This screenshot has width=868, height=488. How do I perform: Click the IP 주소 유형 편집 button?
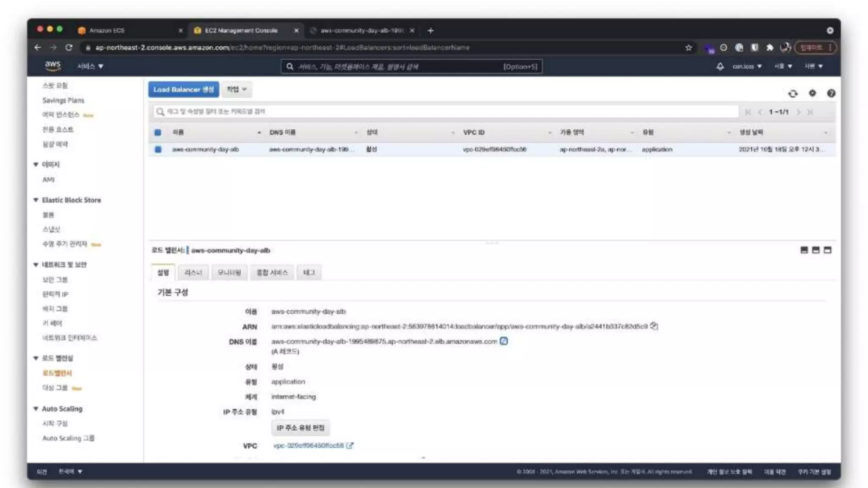pos(300,428)
